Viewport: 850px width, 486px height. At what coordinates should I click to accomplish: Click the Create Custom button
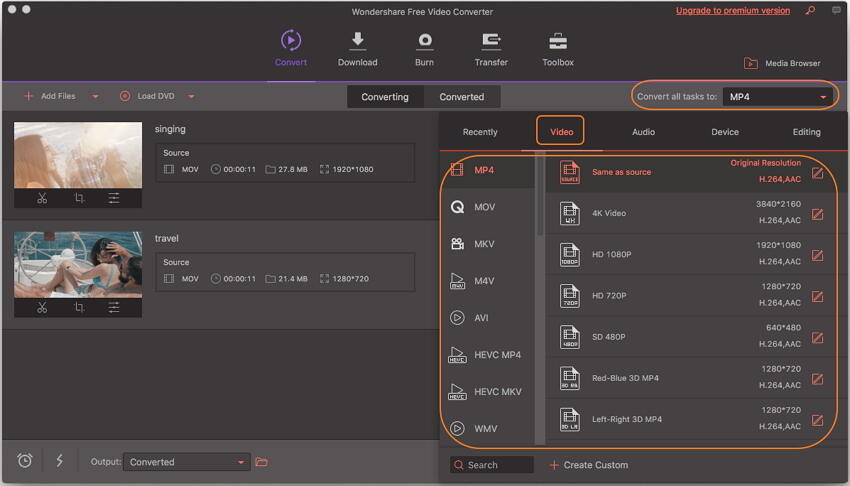588,465
